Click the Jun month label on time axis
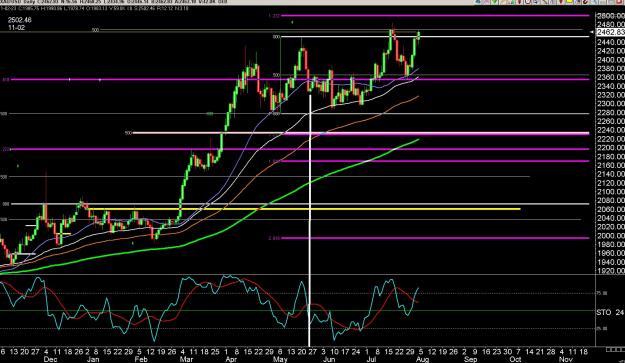 click(x=328, y=359)
